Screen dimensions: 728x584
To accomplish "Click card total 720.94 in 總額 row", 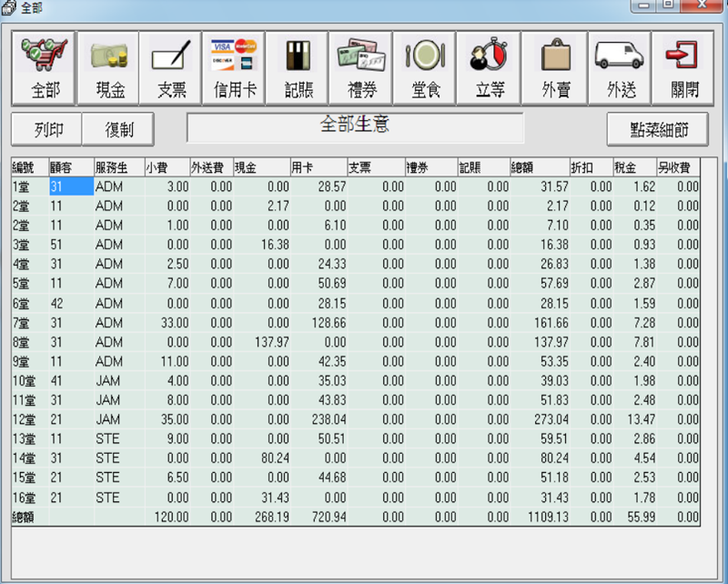I will (x=319, y=518).
